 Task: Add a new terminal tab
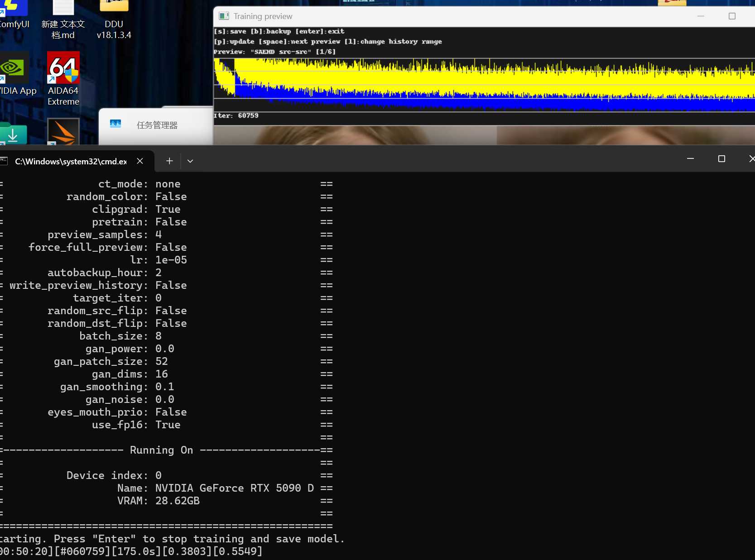(x=169, y=161)
